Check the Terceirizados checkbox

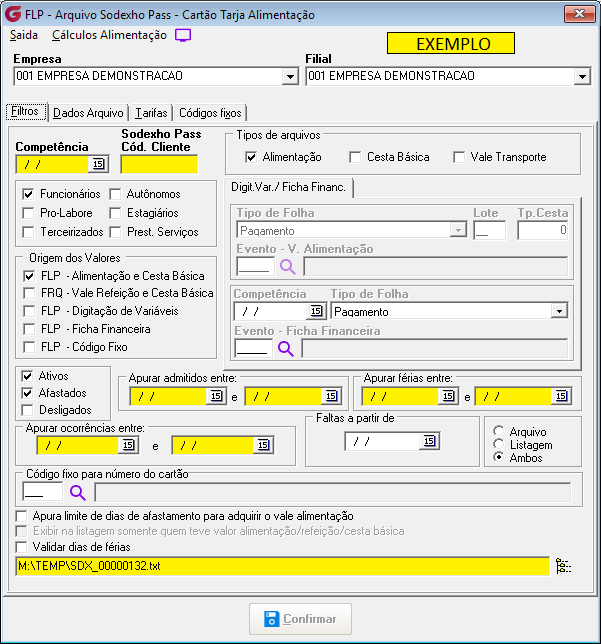[x=28, y=232]
